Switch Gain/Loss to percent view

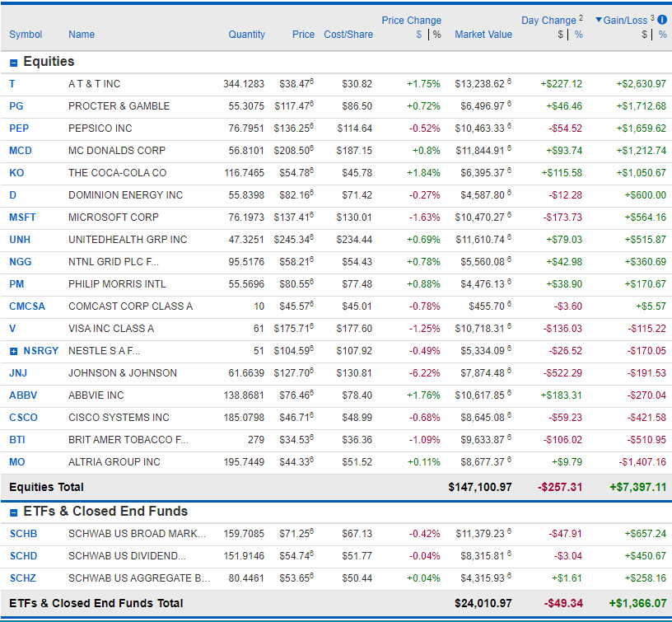pos(663,35)
